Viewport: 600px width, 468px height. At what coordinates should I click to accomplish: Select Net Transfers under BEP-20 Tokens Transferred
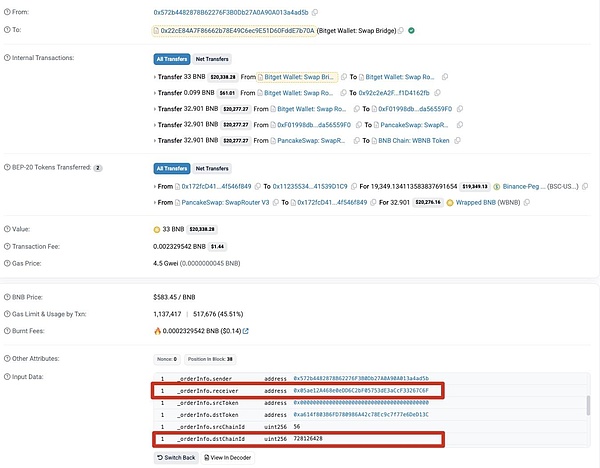pos(211,168)
